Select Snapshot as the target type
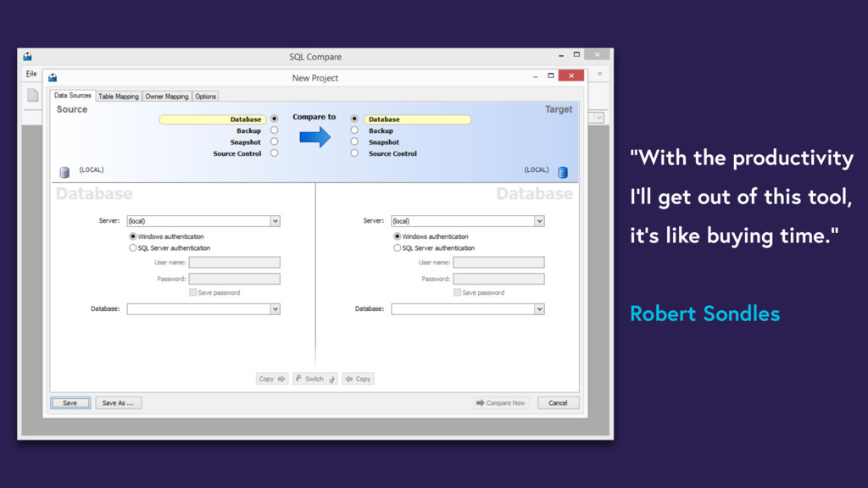Screen dimensions: 868x488 (354, 141)
